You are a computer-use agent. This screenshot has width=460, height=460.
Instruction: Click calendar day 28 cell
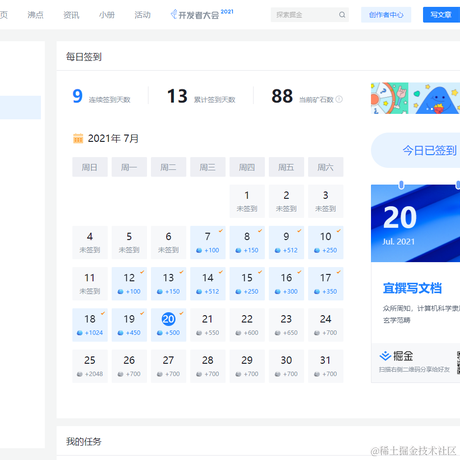tap(208, 366)
